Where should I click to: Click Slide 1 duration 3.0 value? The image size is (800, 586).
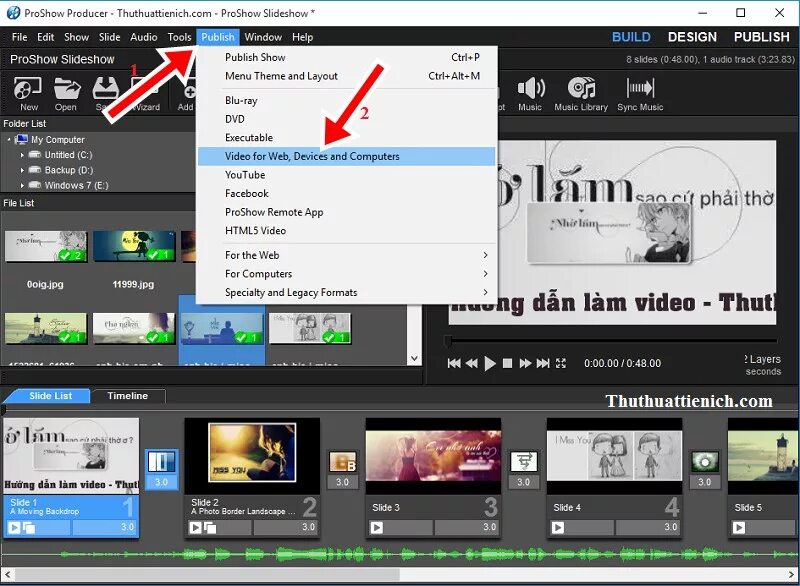pyautogui.click(x=127, y=527)
